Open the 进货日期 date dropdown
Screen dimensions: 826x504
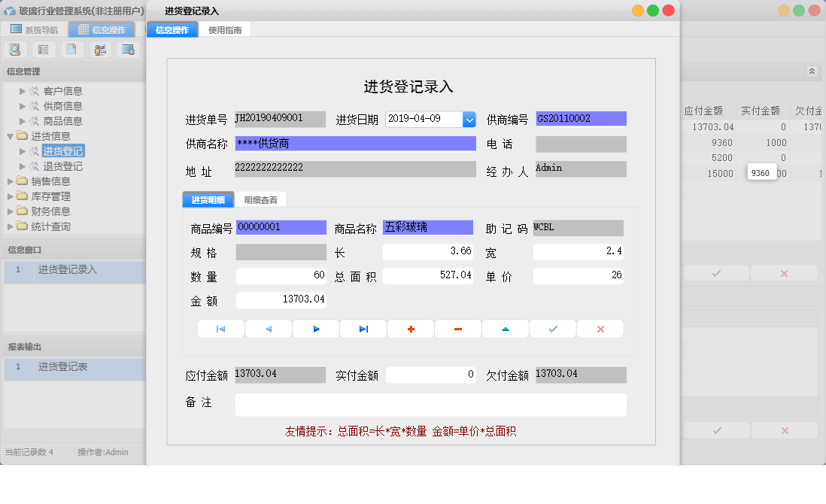pos(470,118)
